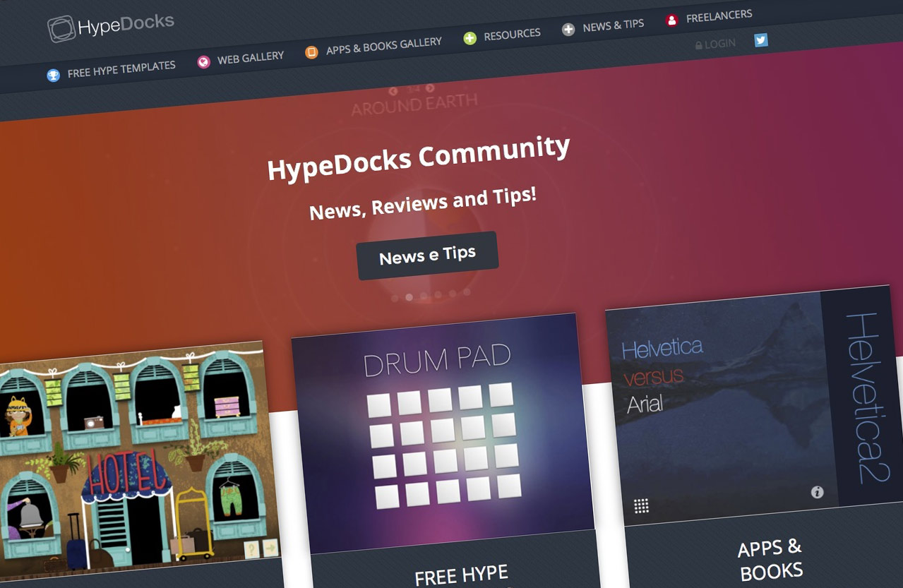Click the HypeDocks logo

pyautogui.click(x=111, y=26)
